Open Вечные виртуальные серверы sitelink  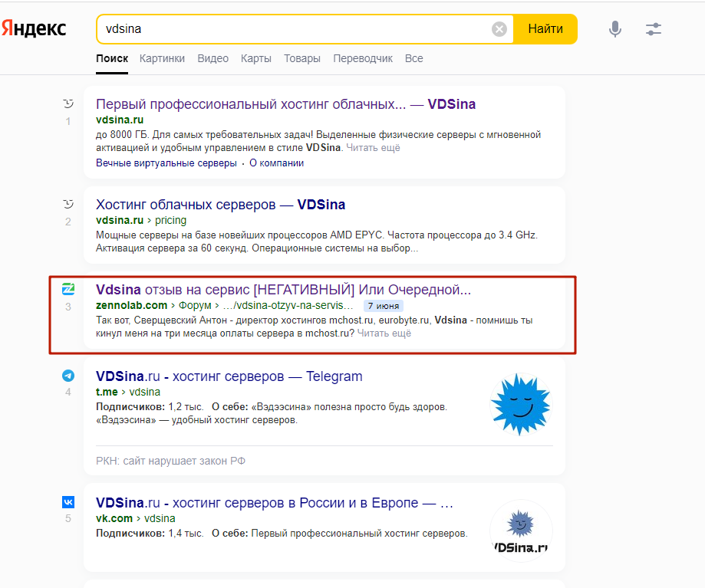tap(166, 163)
